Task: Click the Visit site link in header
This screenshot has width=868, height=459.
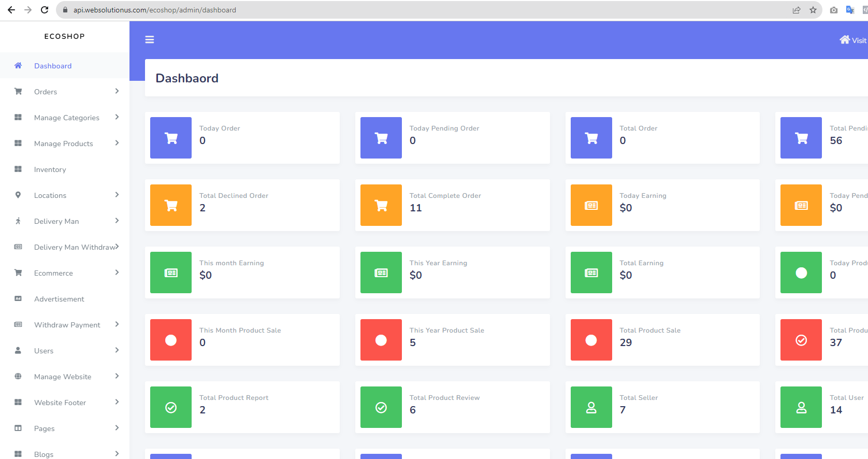Action: 853,40
